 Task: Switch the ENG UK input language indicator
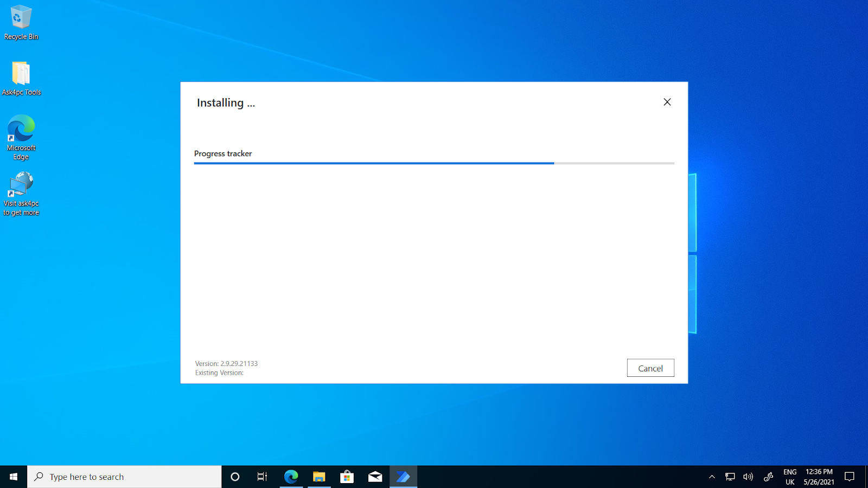790,477
